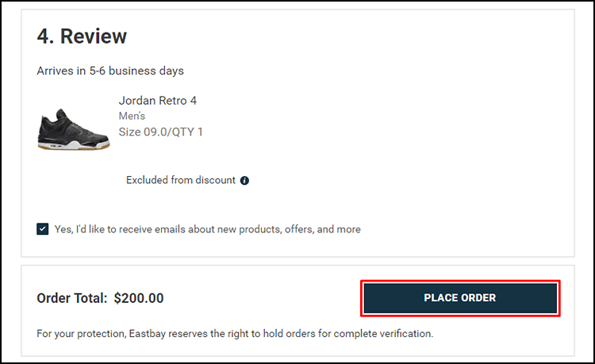Image resolution: width=595 pixels, height=364 pixels.
Task: Click the email opt-in label text
Action: click(208, 229)
